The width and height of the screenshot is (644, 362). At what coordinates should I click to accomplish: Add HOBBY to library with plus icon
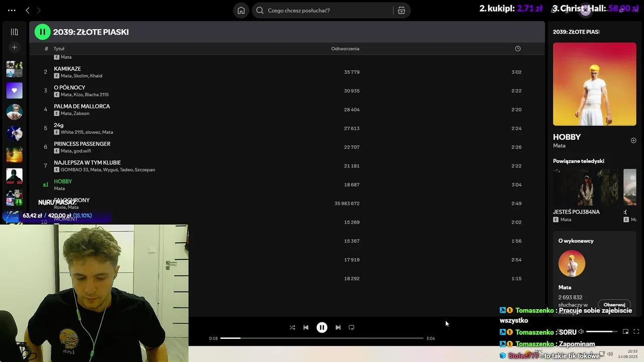(x=633, y=140)
